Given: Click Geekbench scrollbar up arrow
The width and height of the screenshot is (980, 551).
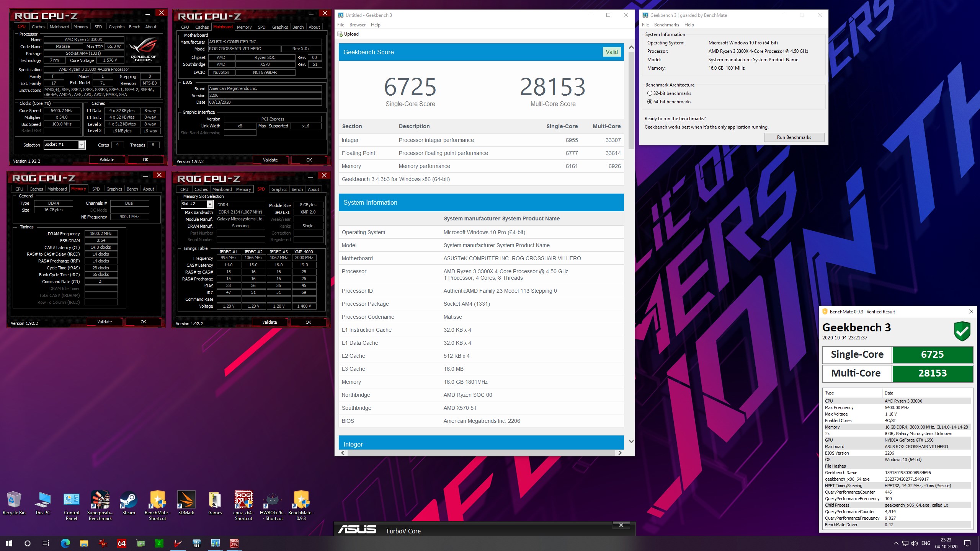Looking at the screenshot, I should click(x=631, y=47).
